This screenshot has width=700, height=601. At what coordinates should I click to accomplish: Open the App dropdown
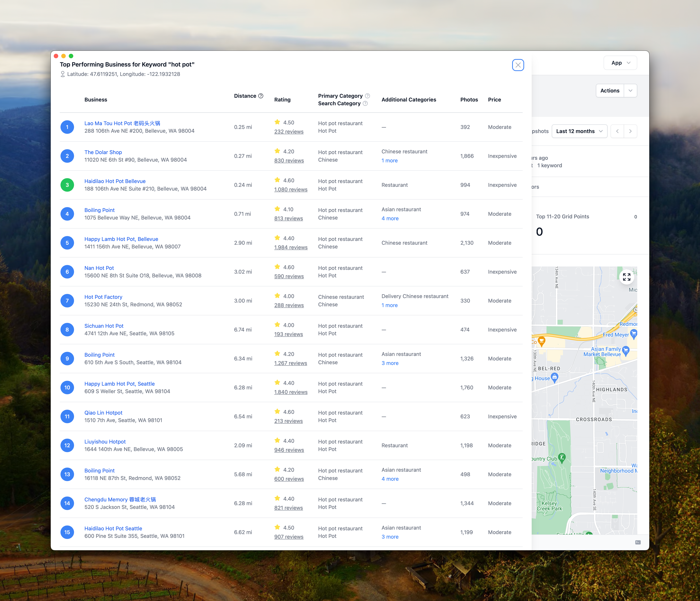pos(620,63)
